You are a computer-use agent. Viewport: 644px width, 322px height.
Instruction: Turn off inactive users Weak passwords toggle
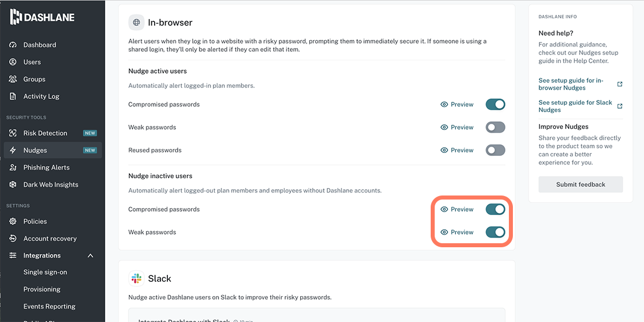point(495,232)
